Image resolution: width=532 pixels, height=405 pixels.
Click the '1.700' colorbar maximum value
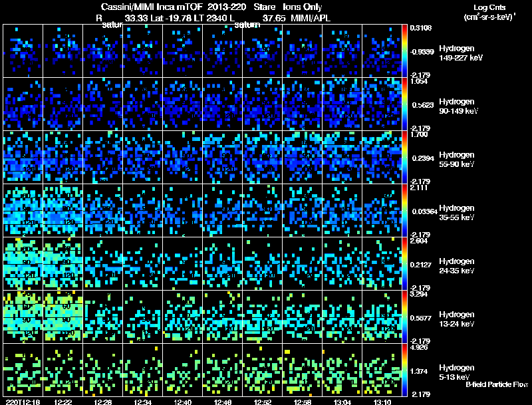click(419, 134)
